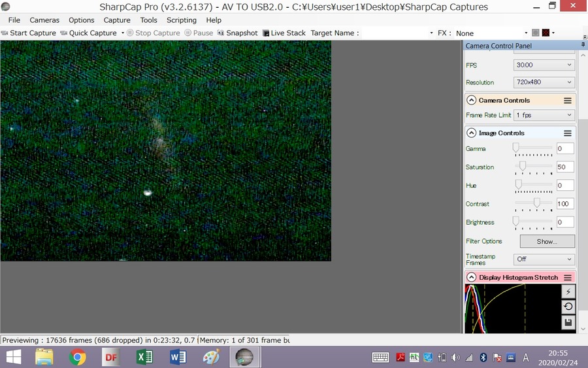Click the Bluetooth tray icon
The height and width of the screenshot is (368, 588).
click(x=483, y=358)
